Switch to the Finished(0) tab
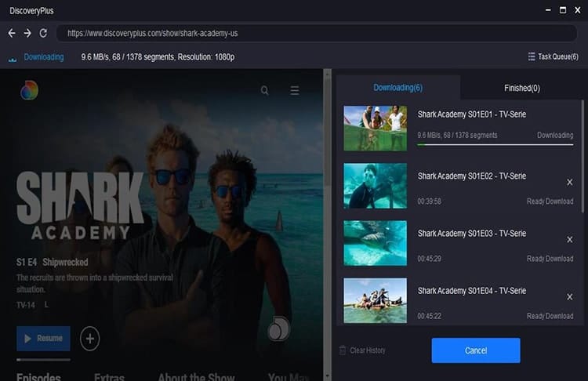 521,88
